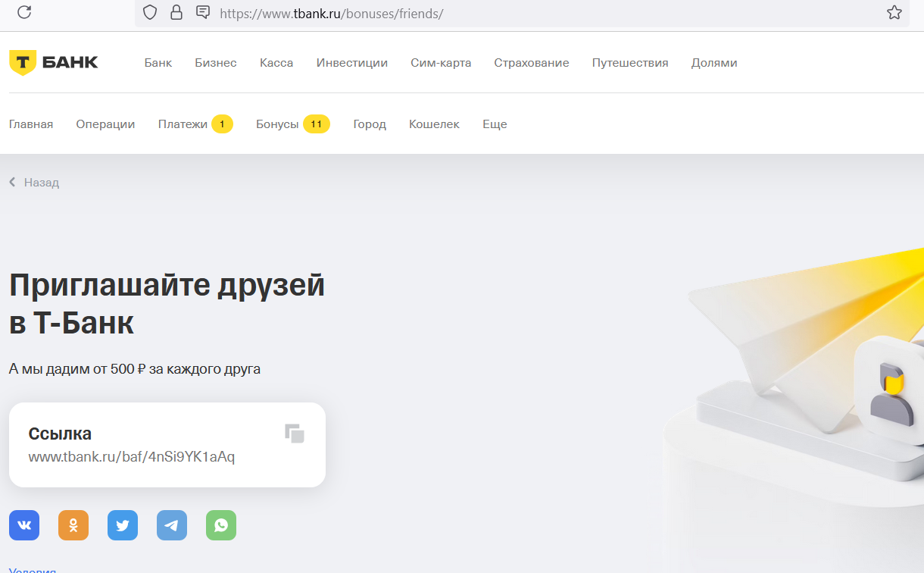
Task: Reload the page with the browser refresh icon
Action: tap(24, 12)
